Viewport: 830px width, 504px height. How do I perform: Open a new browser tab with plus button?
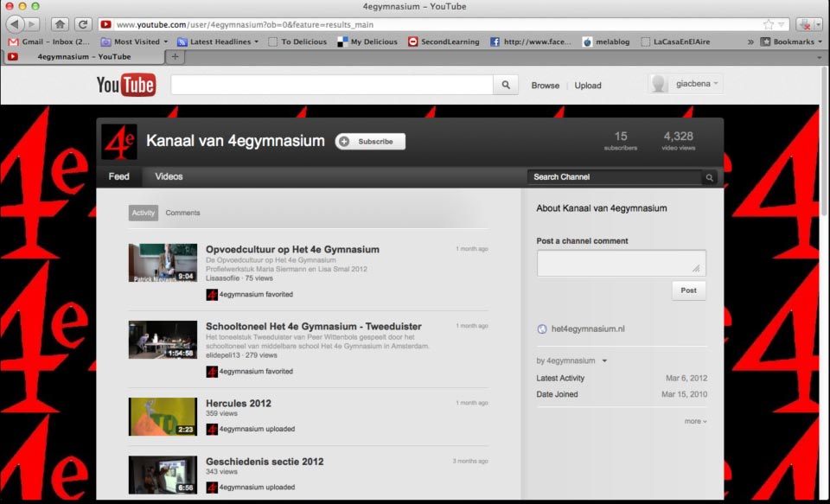pos(175,56)
